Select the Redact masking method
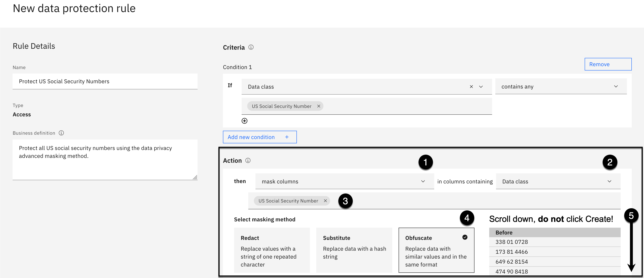 (x=272, y=250)
